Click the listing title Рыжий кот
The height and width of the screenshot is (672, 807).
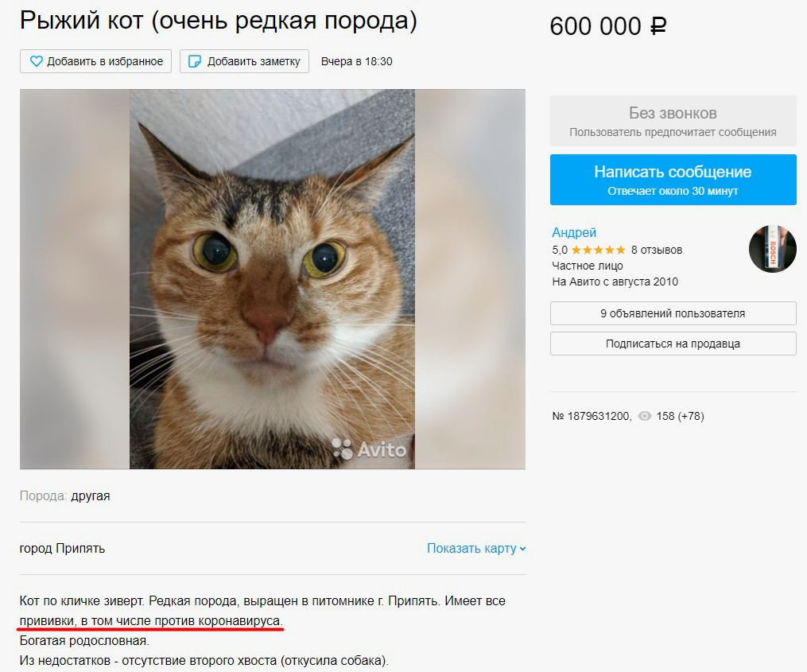(218, 21)
